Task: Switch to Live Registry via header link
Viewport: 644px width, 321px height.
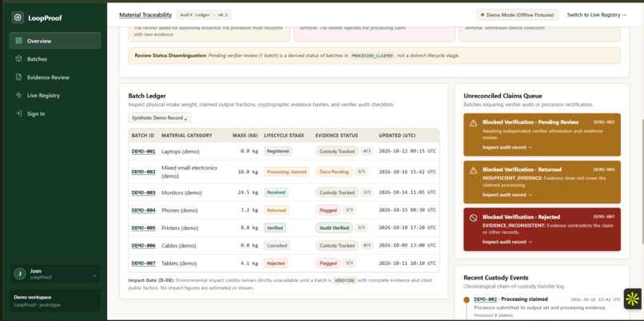Action: pyautogui.click(x=597, y=15)
